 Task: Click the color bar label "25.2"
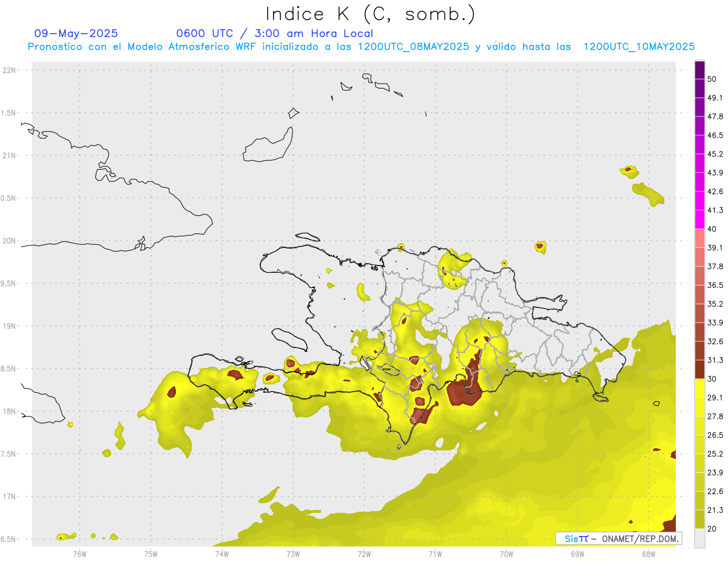[x=715, y=454]
